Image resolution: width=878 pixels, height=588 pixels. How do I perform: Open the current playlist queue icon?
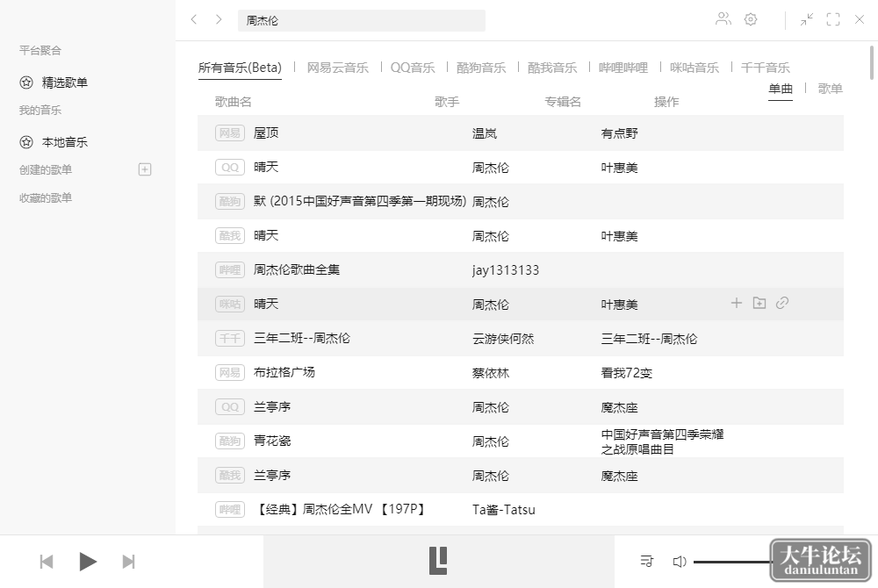point(647,561)
